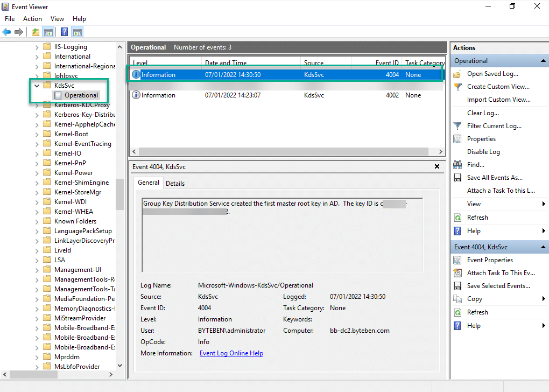Close the event preview pane
The image size is (549, 392).
coord(437,167)
